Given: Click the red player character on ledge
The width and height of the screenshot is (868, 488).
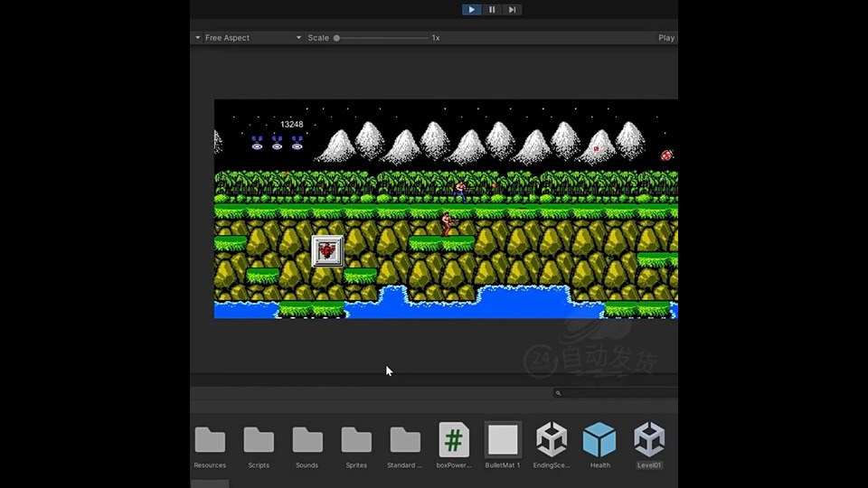Looking at the screenshot, I should (448, 224).
